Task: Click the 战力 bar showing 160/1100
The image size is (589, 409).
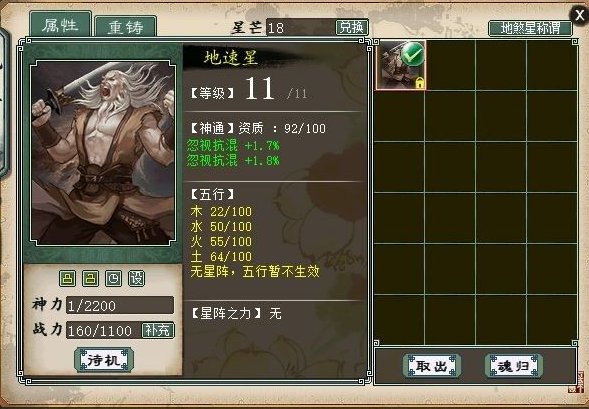Action: click(104, 331)
